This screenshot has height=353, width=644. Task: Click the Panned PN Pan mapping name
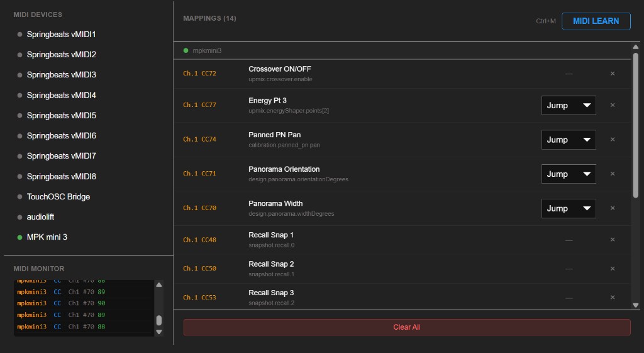click(274, 135)
